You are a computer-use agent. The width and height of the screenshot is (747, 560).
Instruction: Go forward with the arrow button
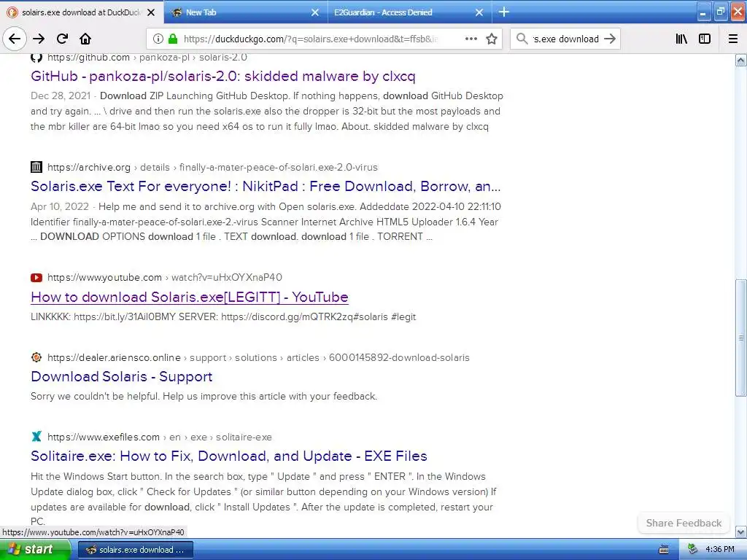point(39,39)
